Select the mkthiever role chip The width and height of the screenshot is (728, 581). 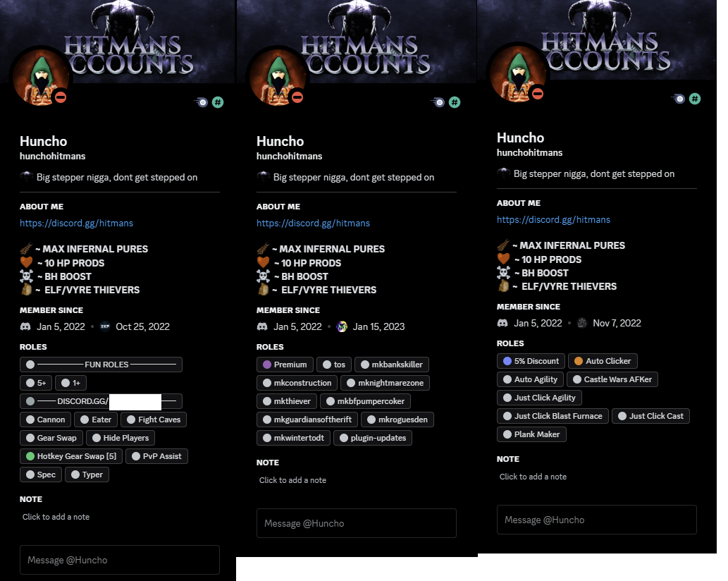pos(287,400)
